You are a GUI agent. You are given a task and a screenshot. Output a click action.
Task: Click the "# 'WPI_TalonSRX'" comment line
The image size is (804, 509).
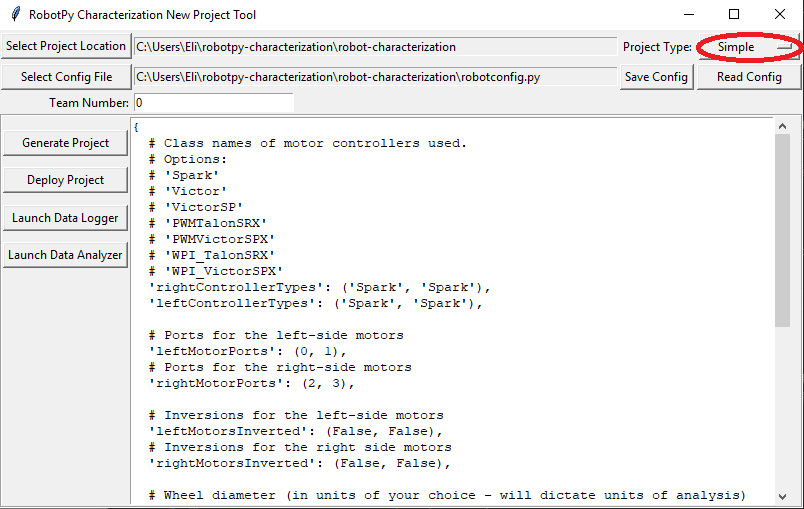(x=212, y=255)
